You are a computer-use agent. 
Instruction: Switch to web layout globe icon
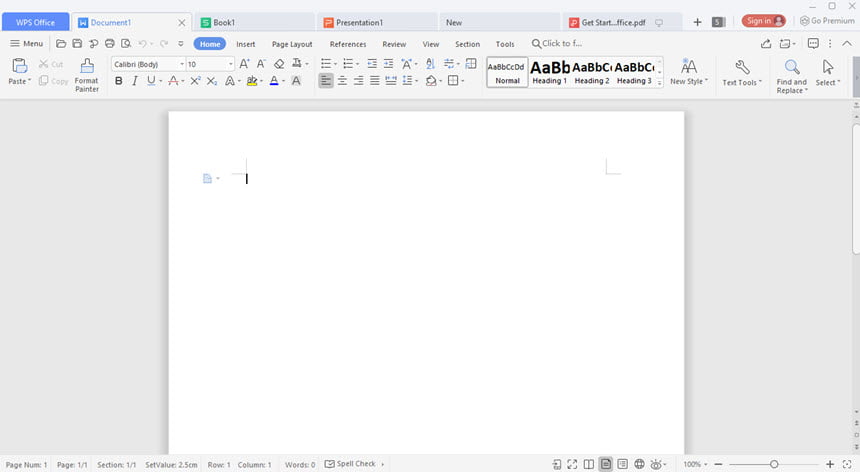[639, 464]
